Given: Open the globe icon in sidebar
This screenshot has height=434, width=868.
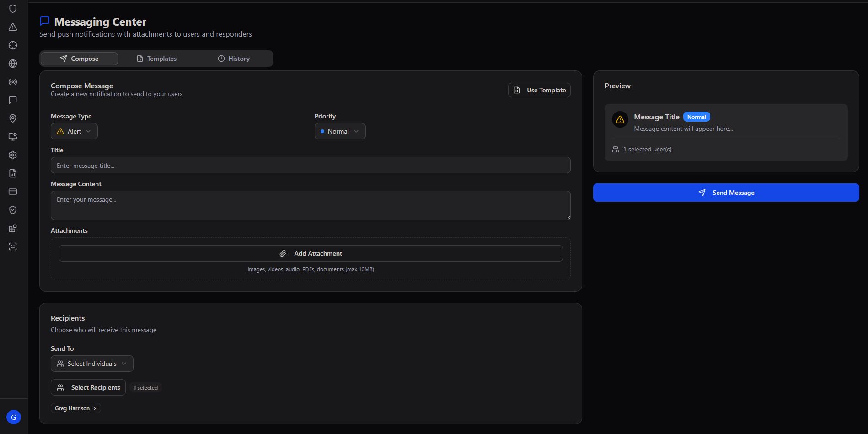Looking at the screenshot, I should [x=13, y=64].
